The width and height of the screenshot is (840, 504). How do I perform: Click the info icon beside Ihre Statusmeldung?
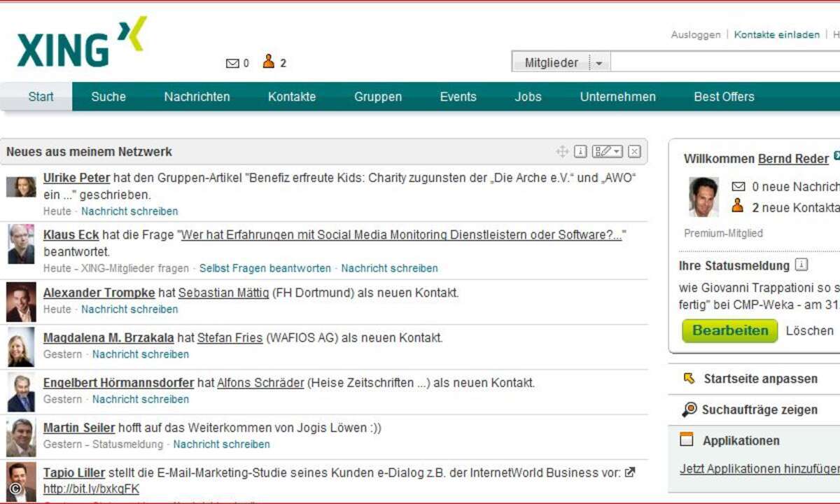pos(801,265)
